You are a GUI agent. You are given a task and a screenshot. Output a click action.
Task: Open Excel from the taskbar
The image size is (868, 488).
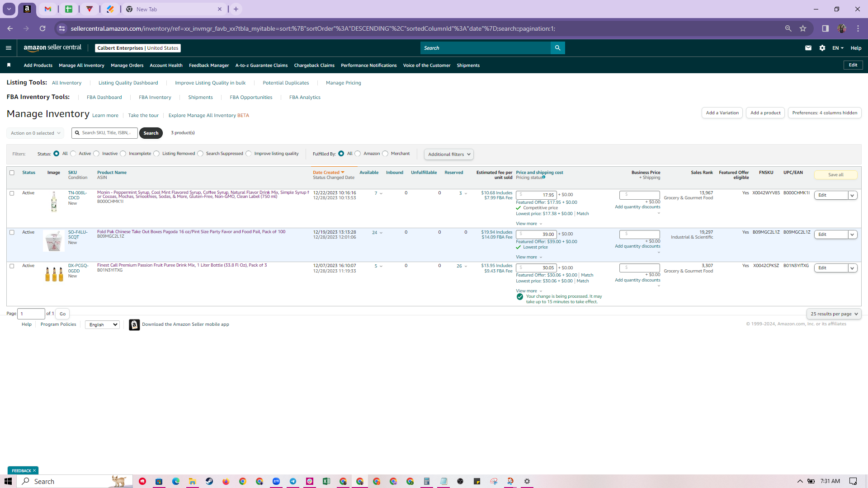326,481
